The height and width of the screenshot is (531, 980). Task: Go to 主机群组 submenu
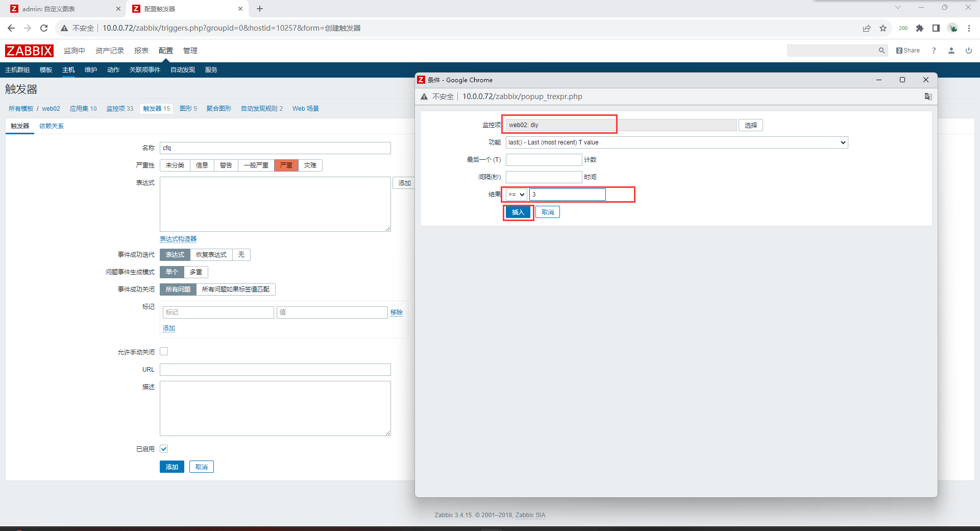click(x=17, y=70)
